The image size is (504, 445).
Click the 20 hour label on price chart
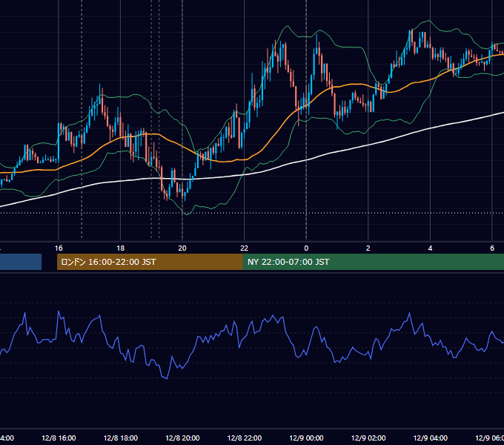(x=182, y=248)
